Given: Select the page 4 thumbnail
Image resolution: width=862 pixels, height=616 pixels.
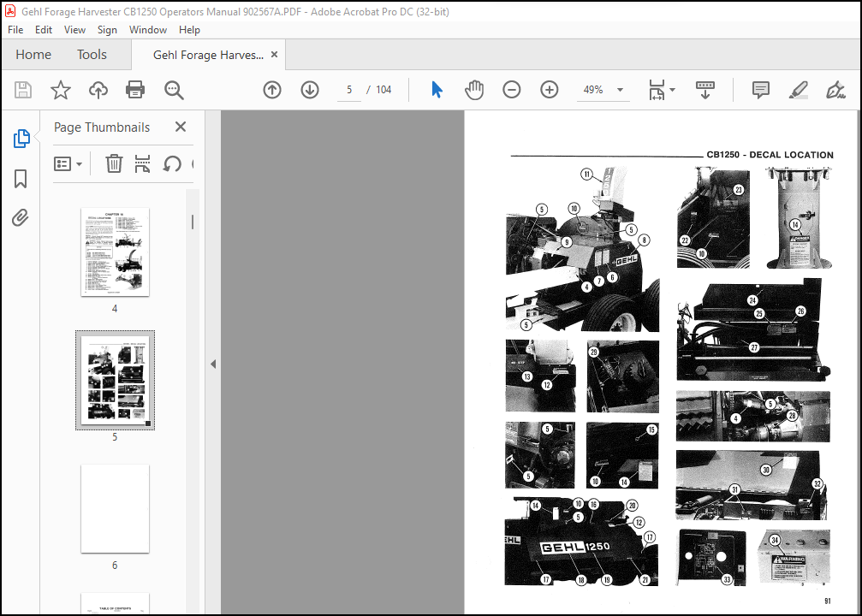Looking at the screenshot, I should 115,252.
